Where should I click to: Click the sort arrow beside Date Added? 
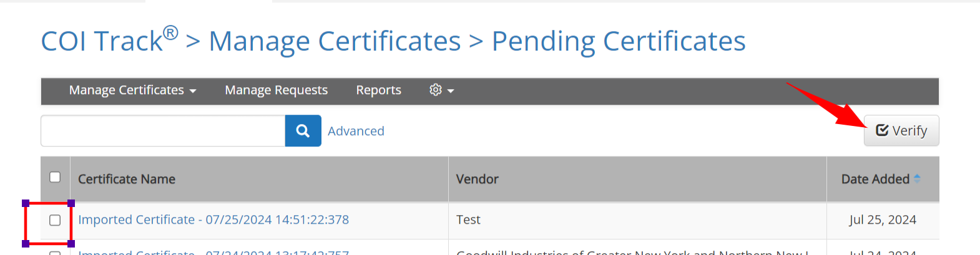pos(917,178)
